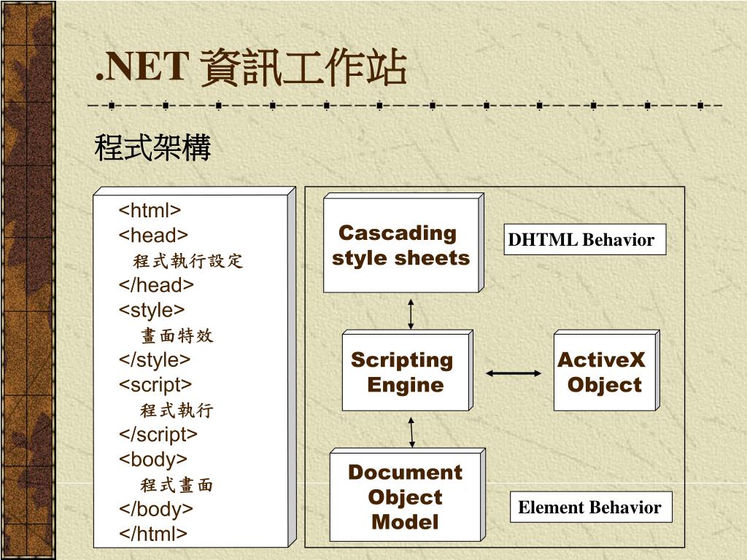Click the slide title '.NET 資訊工作站'
This screenshot has width=747, height=560.
(x=251, y=68)
